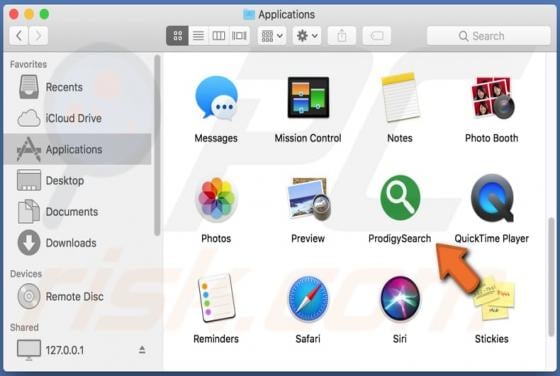560x376 pixels.
Task: Select the Reminders app icon
Action: [x=216, y=298]
